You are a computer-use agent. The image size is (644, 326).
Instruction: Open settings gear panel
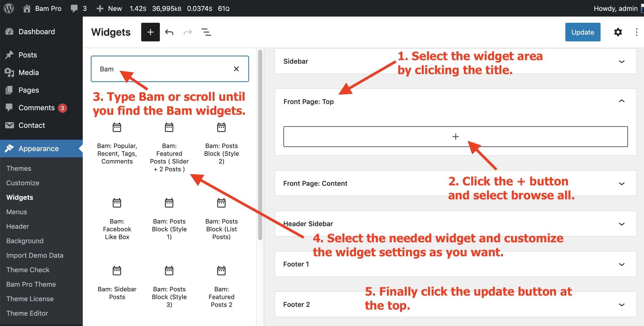[618, 32]
